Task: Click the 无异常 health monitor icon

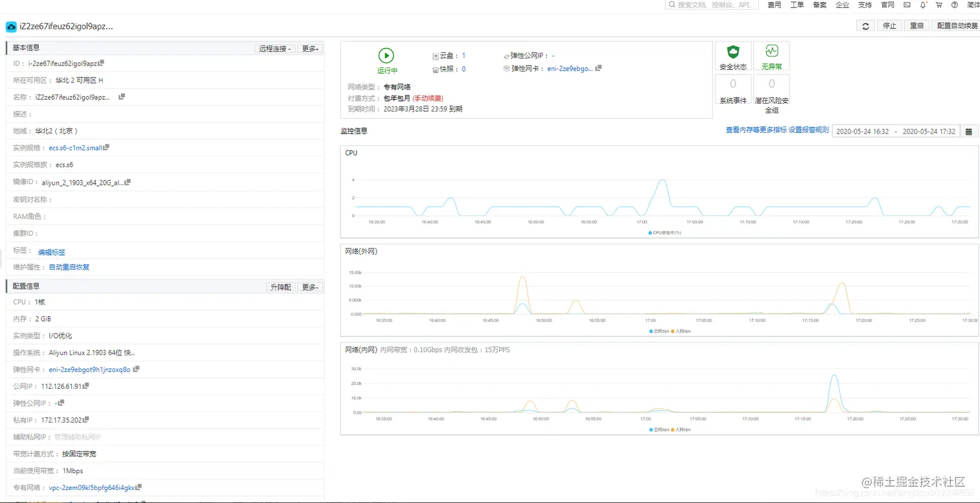Action: [771, 51]
